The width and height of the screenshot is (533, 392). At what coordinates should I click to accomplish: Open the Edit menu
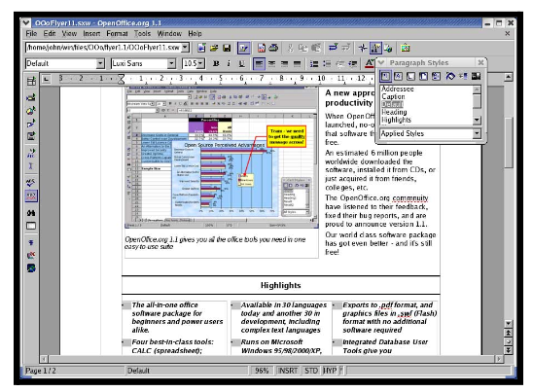(50, 34)
